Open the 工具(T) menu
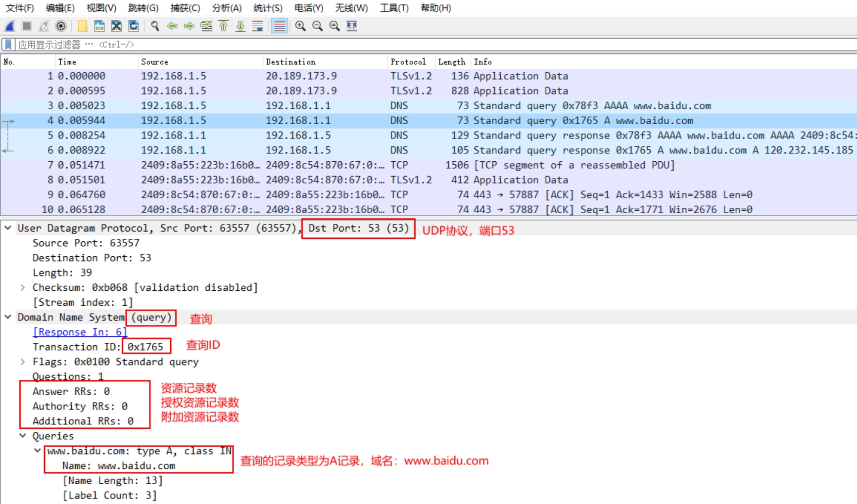 [394, 8]
